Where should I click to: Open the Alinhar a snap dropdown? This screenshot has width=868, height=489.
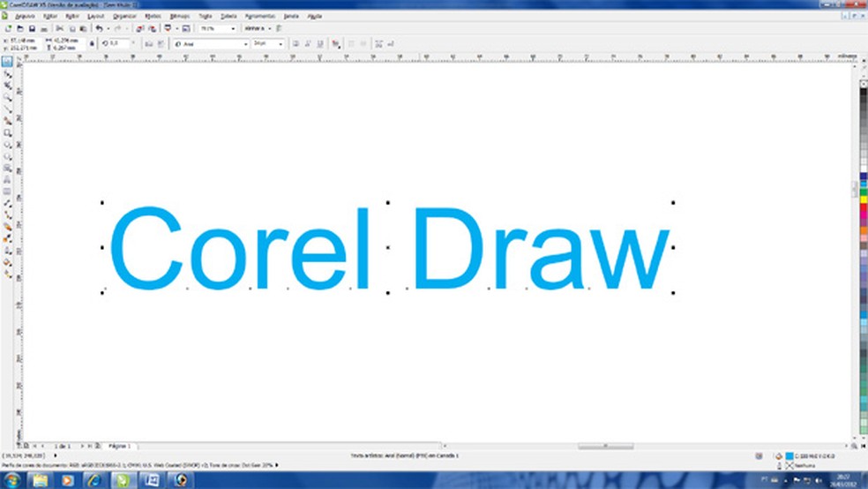[x=269, y=28]
